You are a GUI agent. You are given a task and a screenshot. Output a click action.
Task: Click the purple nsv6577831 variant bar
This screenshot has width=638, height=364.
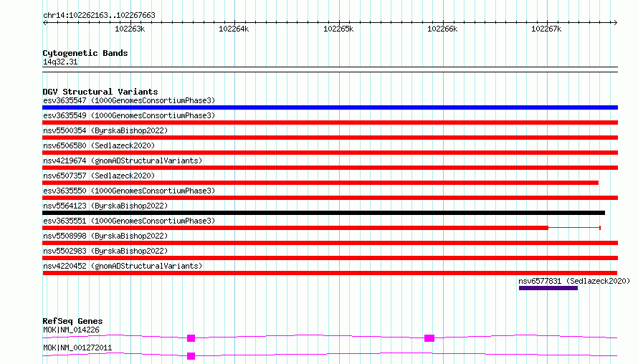[x=548, y=288]
